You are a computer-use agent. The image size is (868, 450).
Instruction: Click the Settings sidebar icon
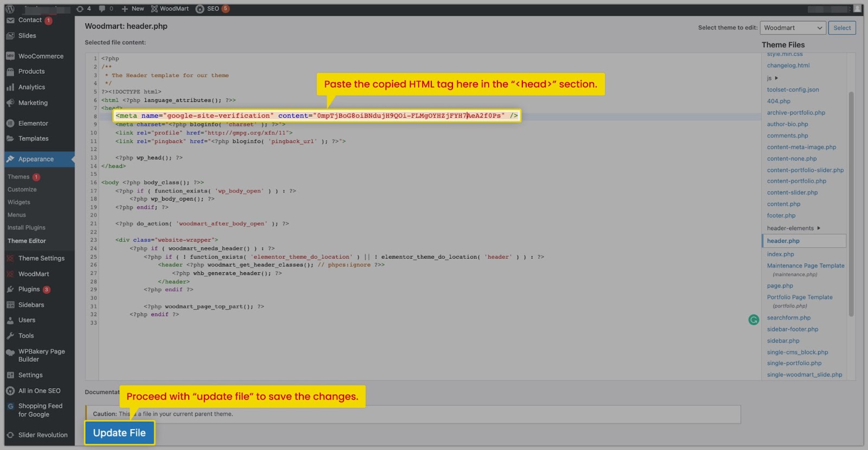click(10, 375)
